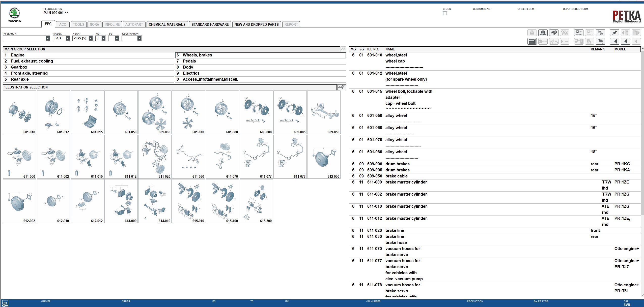This screenshot has height=307, width=644.
Task: Select main group 2 Fuel, exhaust, cooling
Action: (89, 61)
